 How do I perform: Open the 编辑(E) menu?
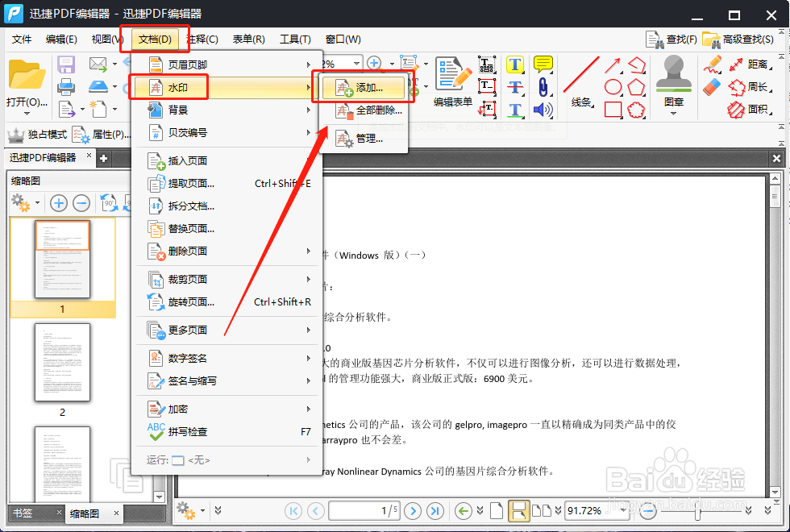click(61, 39)
